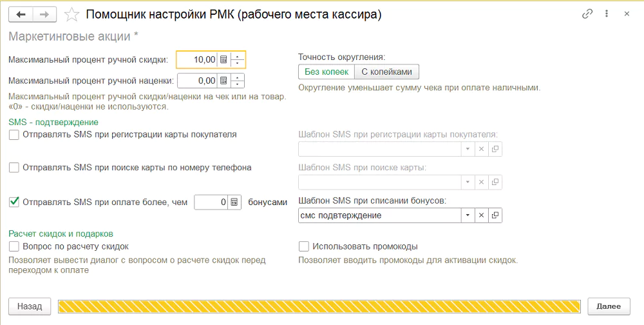Screen dimensions: 644x325
Task: Open the bonus write-off SMS template item
Action: [x=495, y=215]
